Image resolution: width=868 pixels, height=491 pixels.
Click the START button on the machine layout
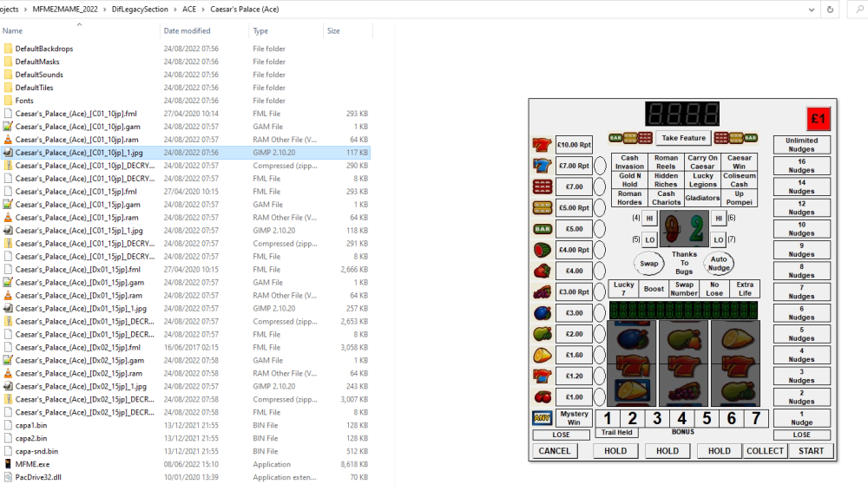811,451
